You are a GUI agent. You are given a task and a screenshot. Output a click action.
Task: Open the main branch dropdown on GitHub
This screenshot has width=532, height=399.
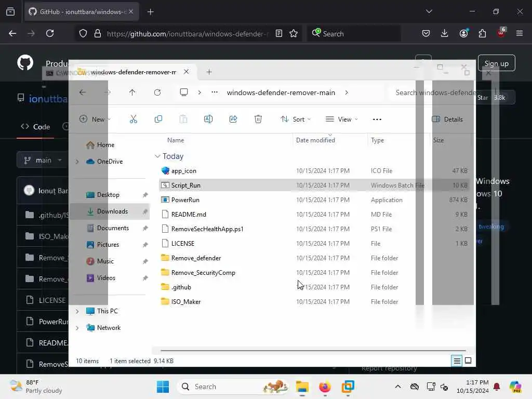[x=44, y=160]
